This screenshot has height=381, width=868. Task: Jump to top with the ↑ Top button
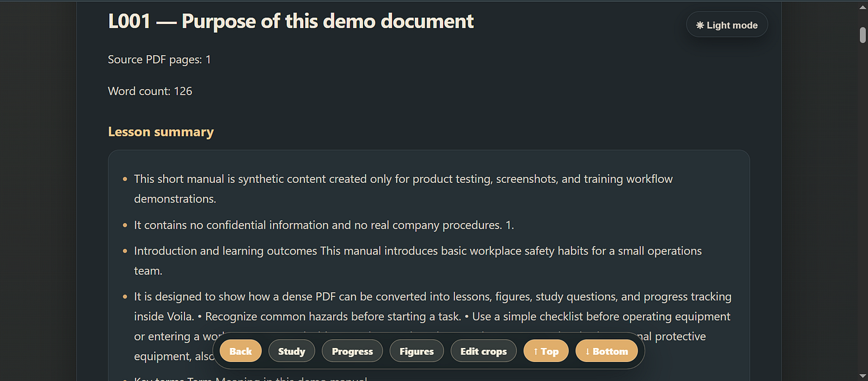pyautogui.click(x=546, y=351)
